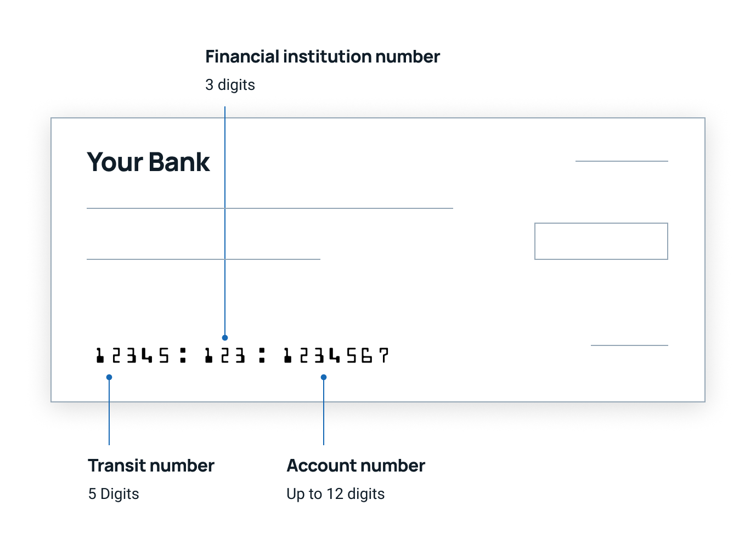756x545 pixels.
Task: Click the 1234567 account digits on cheque
Action: (x=336, y=355)
